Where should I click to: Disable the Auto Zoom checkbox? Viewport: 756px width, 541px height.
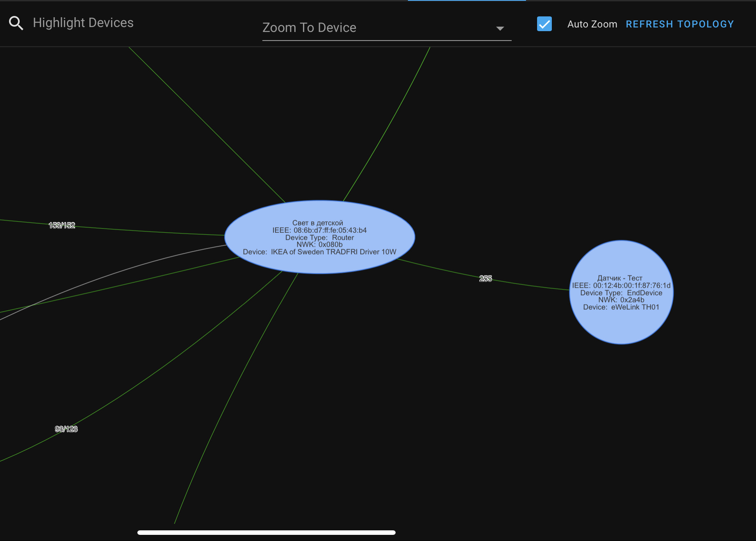pyautogui.click(x=544, y=24)
